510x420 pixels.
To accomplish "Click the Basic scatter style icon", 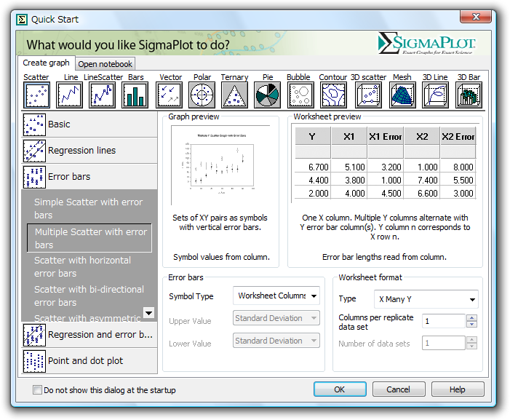I will click(34, 124).
